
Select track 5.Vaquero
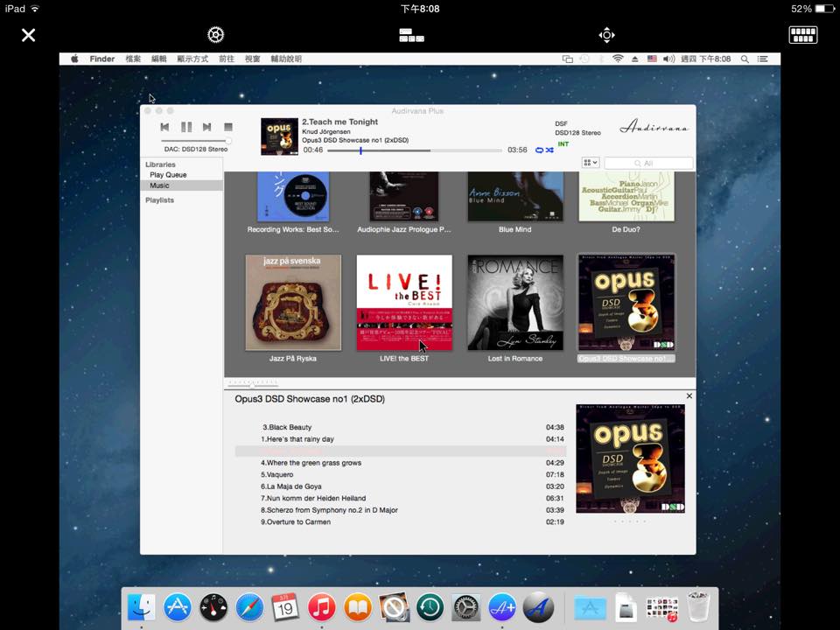click(x=400, y=474)
